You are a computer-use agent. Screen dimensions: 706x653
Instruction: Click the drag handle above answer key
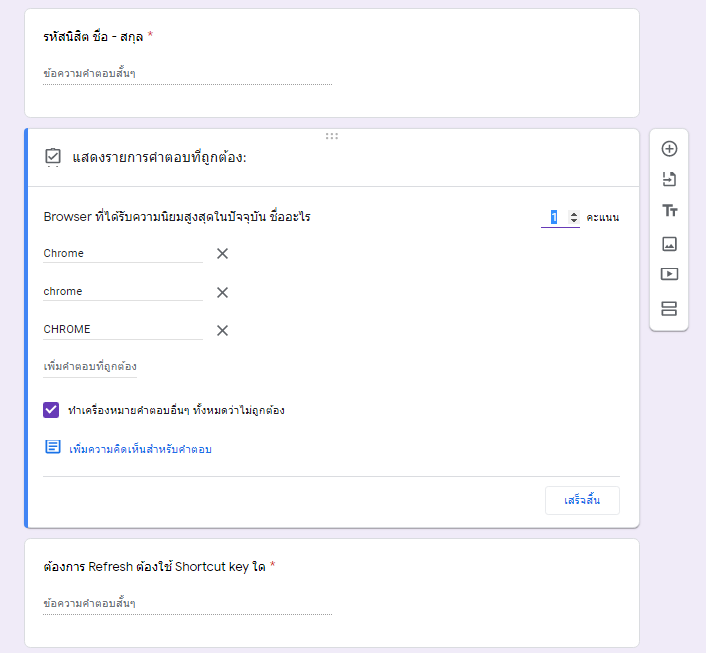[x=331, y=136]
